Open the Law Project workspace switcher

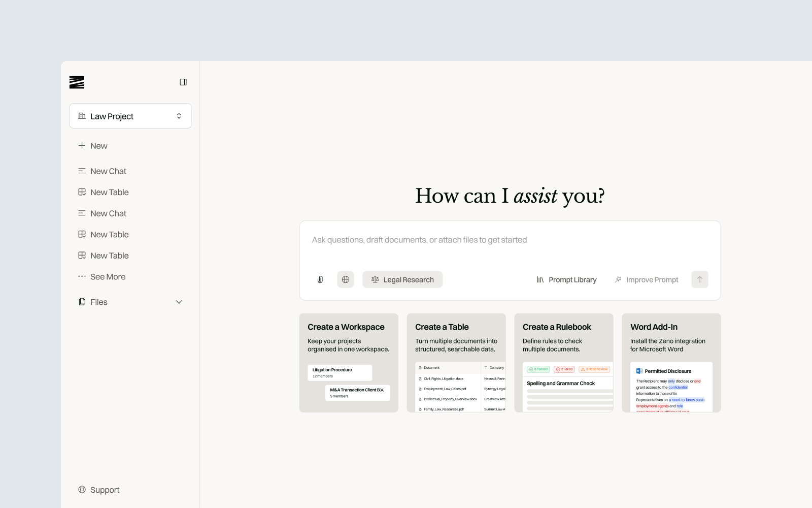(130, 116)
